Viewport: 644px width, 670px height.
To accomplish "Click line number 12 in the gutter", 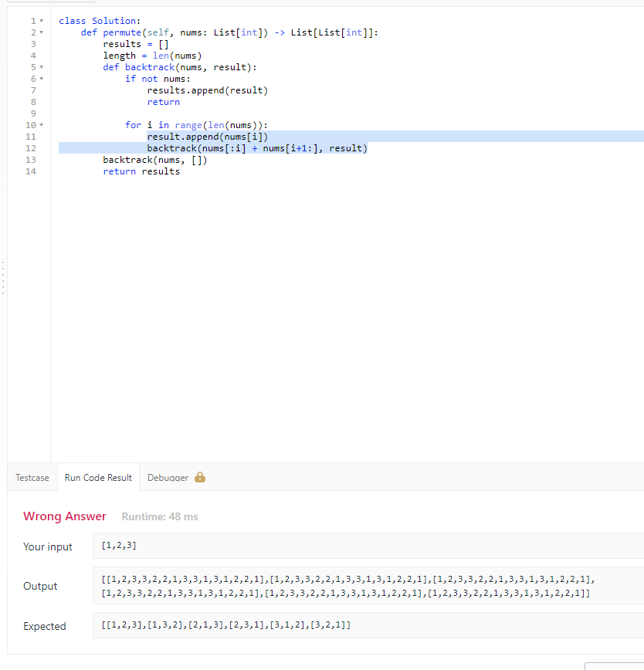I will point(30,147).
